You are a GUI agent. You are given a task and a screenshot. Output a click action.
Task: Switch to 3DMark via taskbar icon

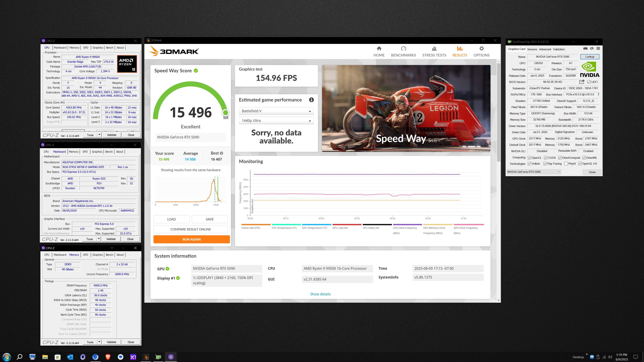click(146, 357)
